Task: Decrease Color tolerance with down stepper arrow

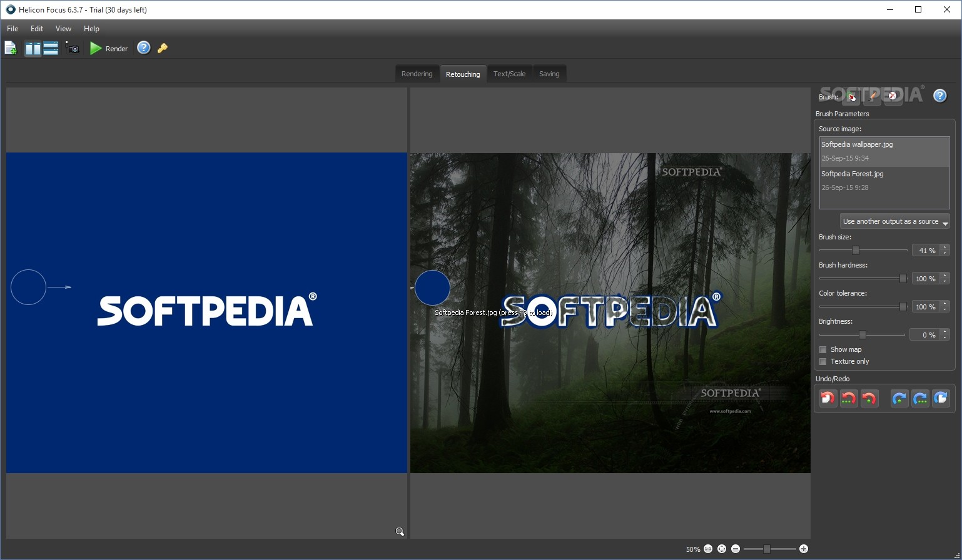Action: pos(945,309)
